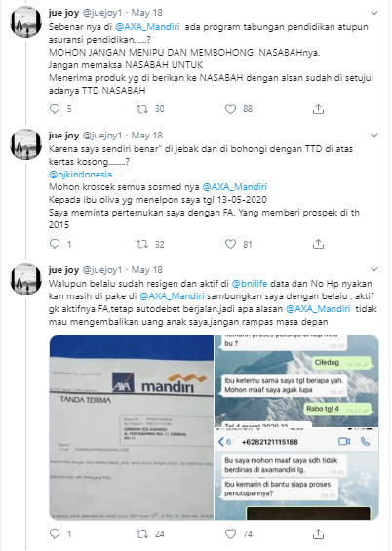Click @AXA_Mandiri mention in first tweet

[x=147, y=27]
